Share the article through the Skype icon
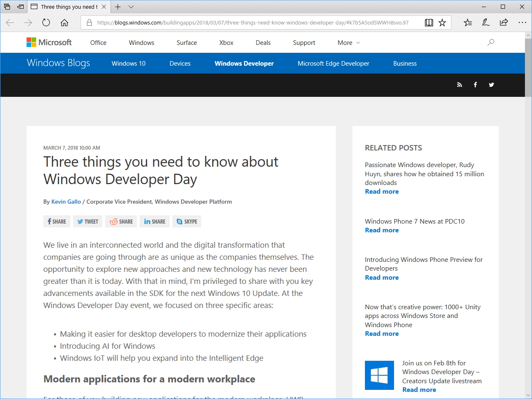 tap(187, 221)
